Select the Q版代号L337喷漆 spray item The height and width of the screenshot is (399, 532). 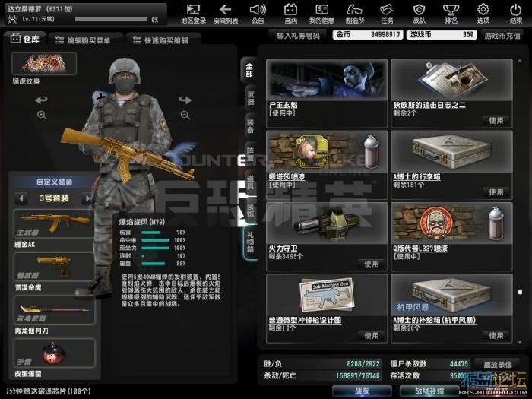tap(451, 237)
